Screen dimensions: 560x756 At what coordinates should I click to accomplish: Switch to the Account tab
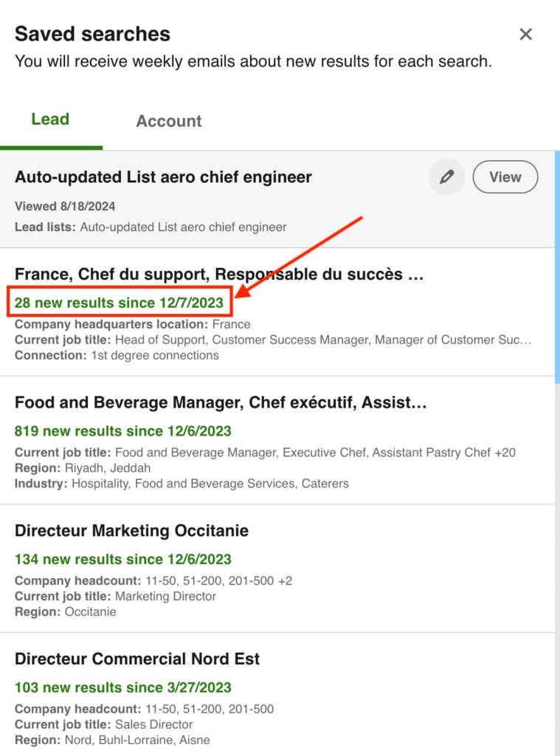click(168, 121)
